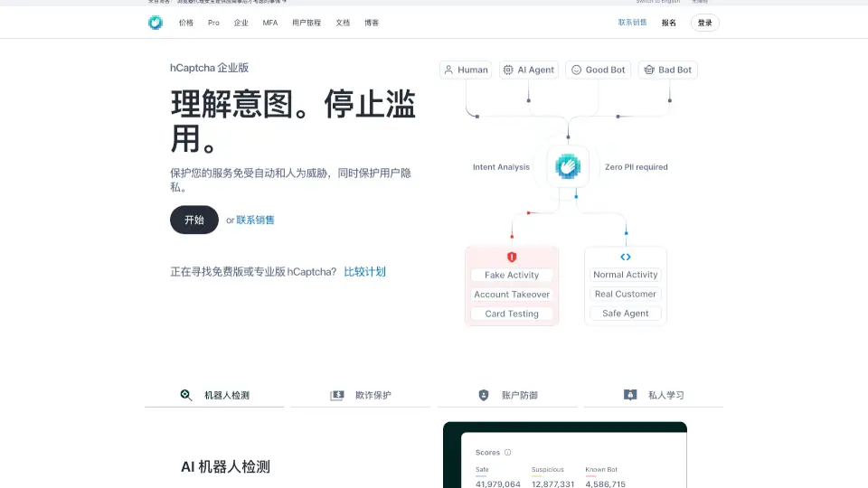This screenshot has width=868, height=488.
Task: Open the 价格 menu item
Action: [186, 23]
